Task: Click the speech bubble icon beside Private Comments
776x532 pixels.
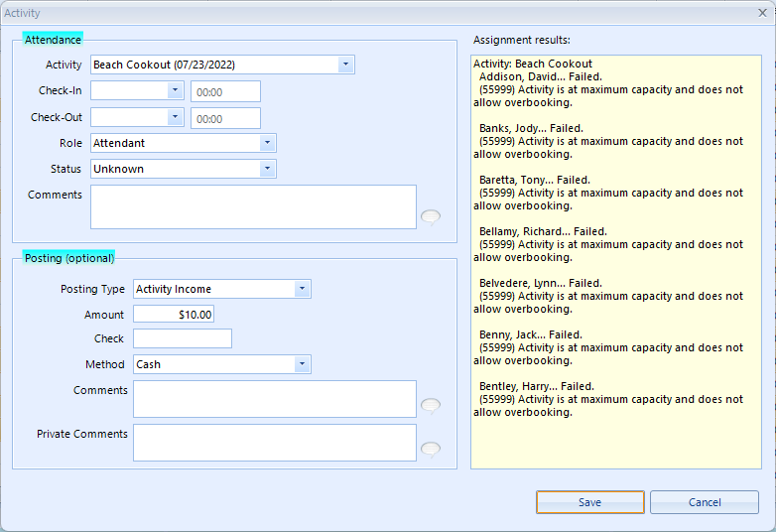Action: click(430, 450)
